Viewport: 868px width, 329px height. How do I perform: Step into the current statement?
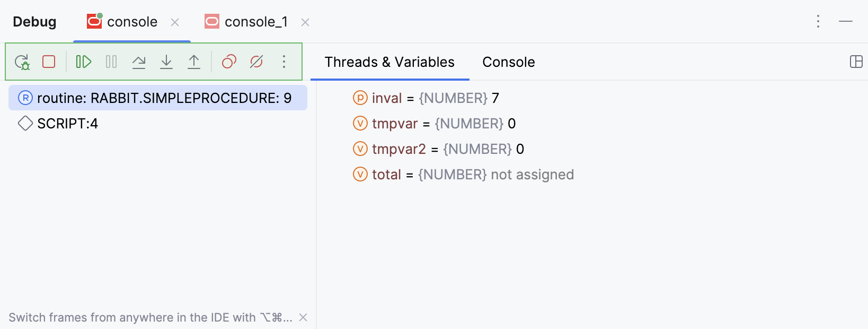point(166,62)
